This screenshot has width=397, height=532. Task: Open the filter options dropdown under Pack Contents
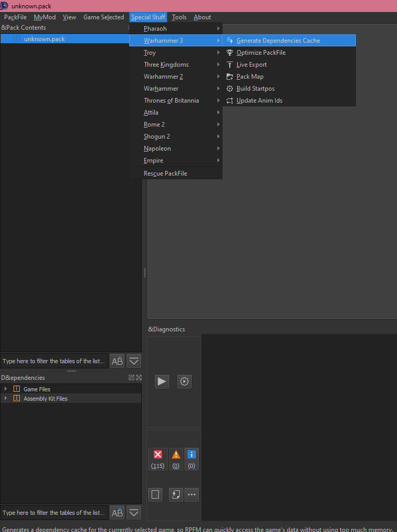click(x=134, y=361)
